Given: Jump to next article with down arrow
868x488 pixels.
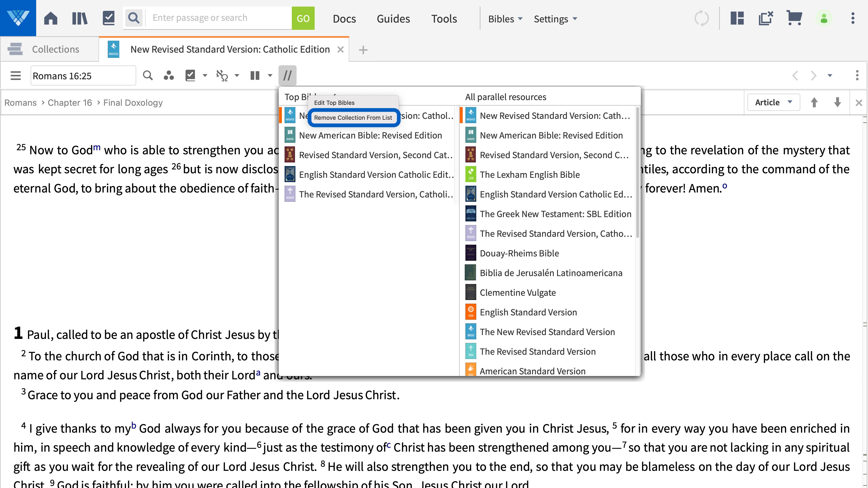Looking at the screenshot, I should 837,102.
